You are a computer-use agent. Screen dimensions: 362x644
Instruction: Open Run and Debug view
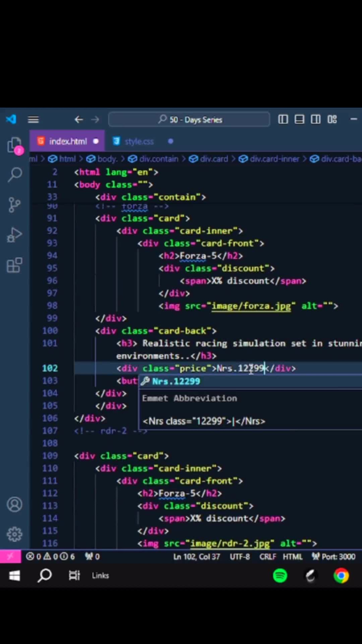(x=14, y=235)
